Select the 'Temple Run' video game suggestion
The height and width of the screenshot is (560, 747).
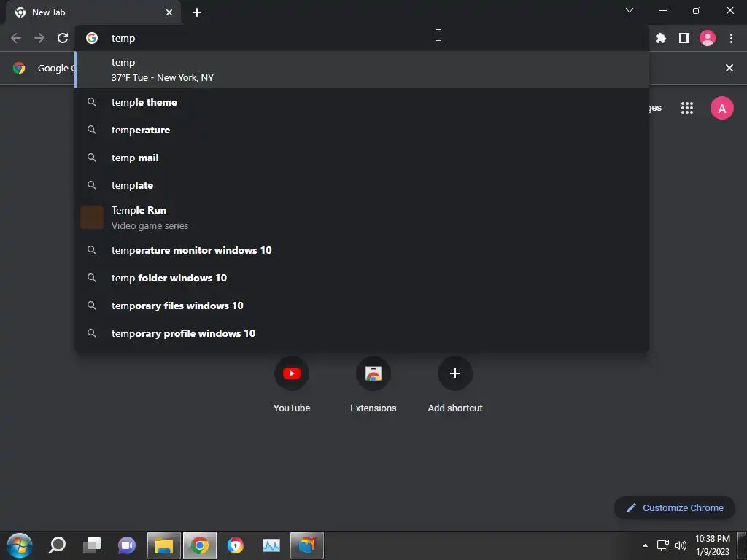pyautogui.click(x=362, y=217)
